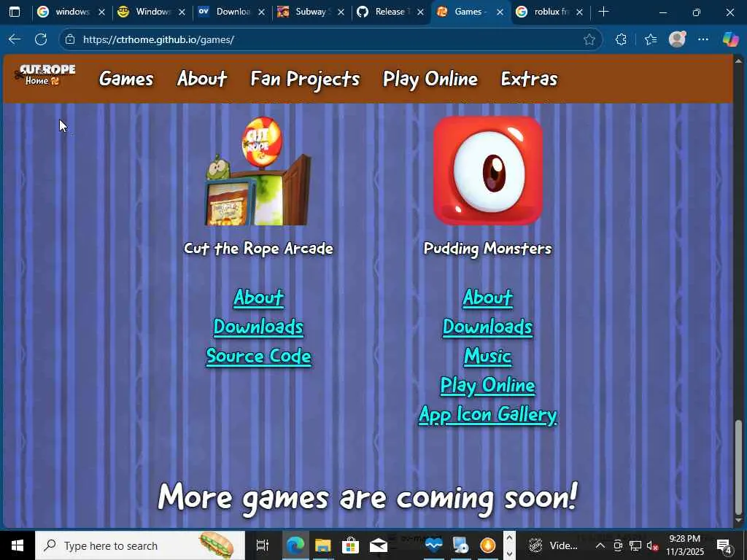
Task: Click the Microsoft Edge taskbar icon
Action: 295,545
